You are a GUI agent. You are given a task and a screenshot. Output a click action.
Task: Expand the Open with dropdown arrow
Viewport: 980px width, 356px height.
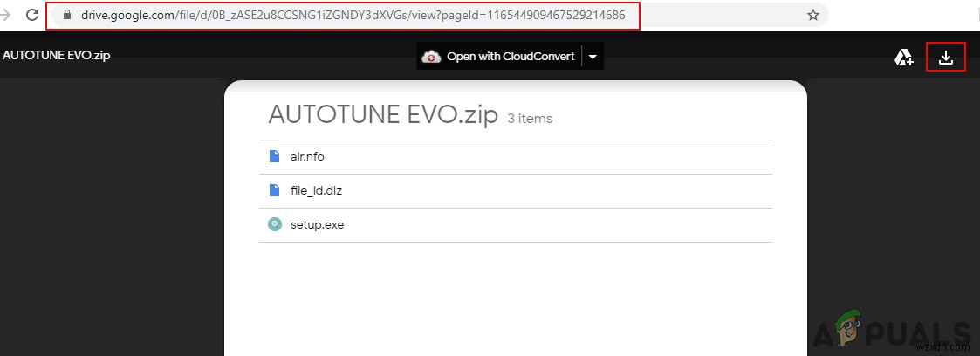[593, 57]
